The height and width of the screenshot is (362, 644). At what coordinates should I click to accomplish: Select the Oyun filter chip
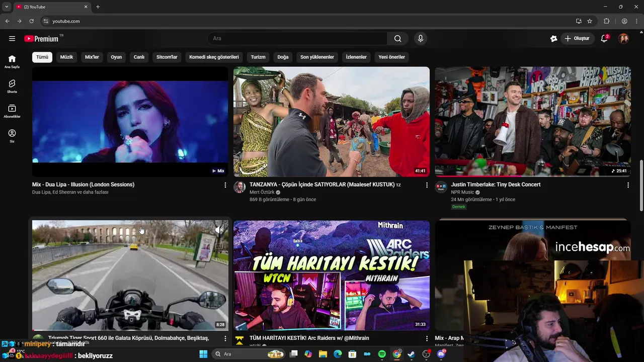click(x=116, y=57)
